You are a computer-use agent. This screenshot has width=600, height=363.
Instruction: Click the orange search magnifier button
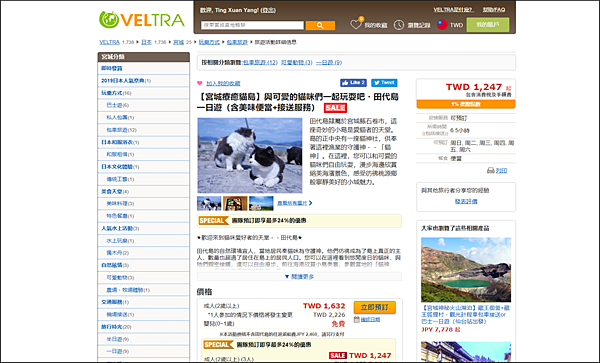[320, 25]
